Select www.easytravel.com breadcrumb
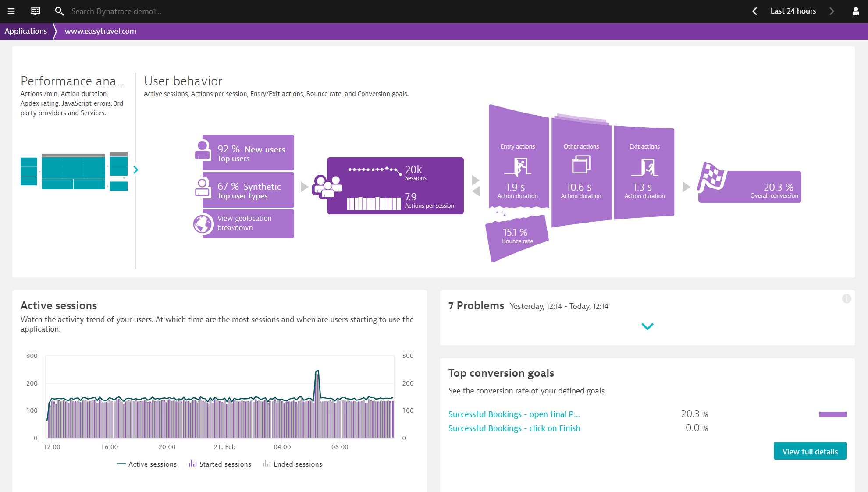This screenshot has width=868, height=492. (100, 31)
